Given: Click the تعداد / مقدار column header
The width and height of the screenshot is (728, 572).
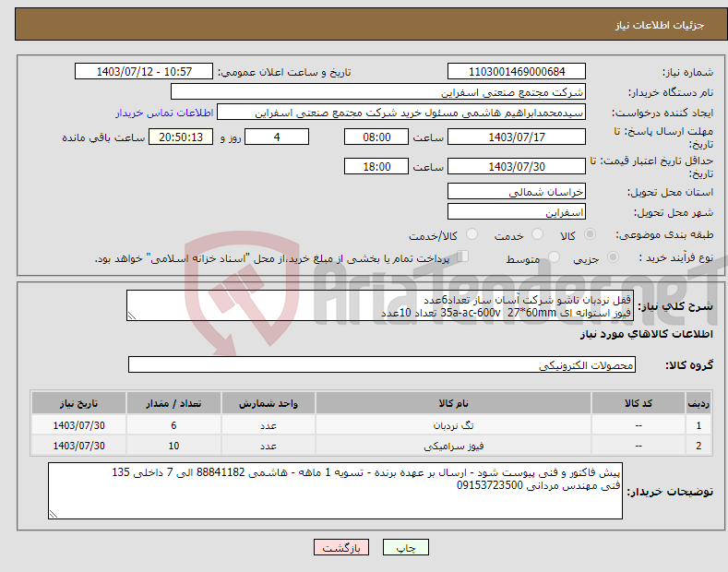Looking at the screenshot, I should click(x=173, y=403).
